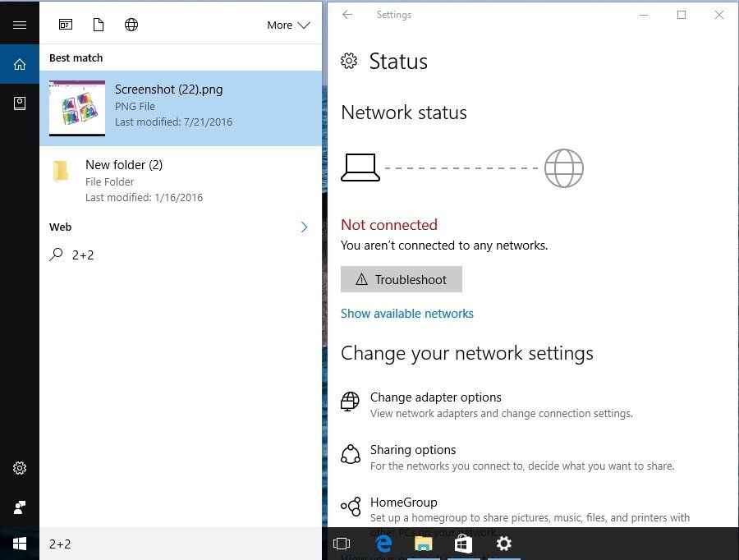Open the More filter dropdown

(x=288, y=25)
